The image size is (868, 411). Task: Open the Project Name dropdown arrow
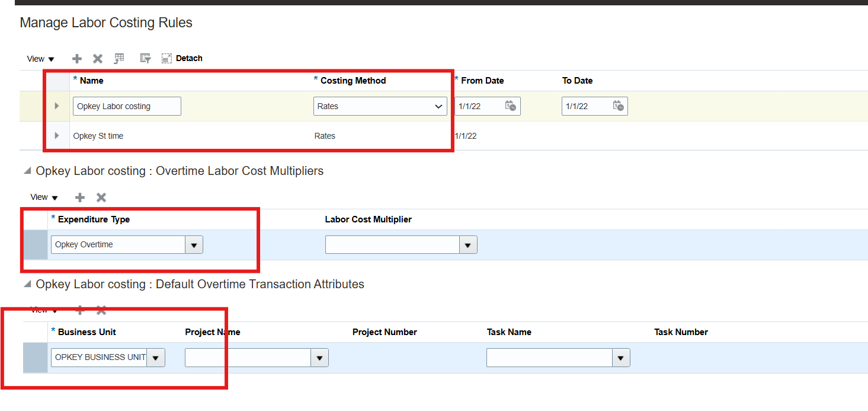coord(320,358)
